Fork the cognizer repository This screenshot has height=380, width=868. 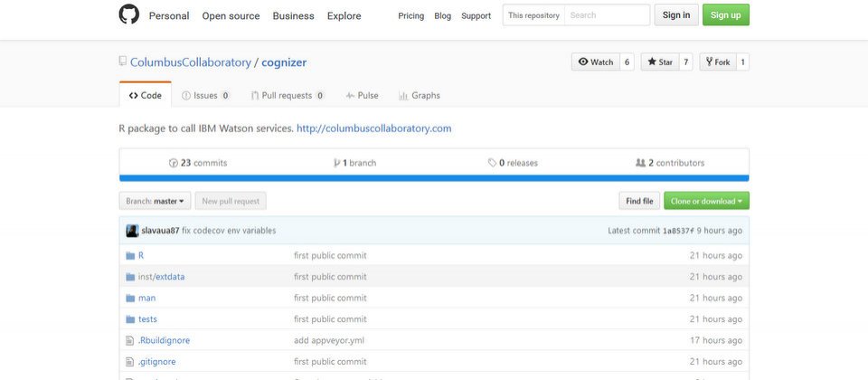(717, 62)
